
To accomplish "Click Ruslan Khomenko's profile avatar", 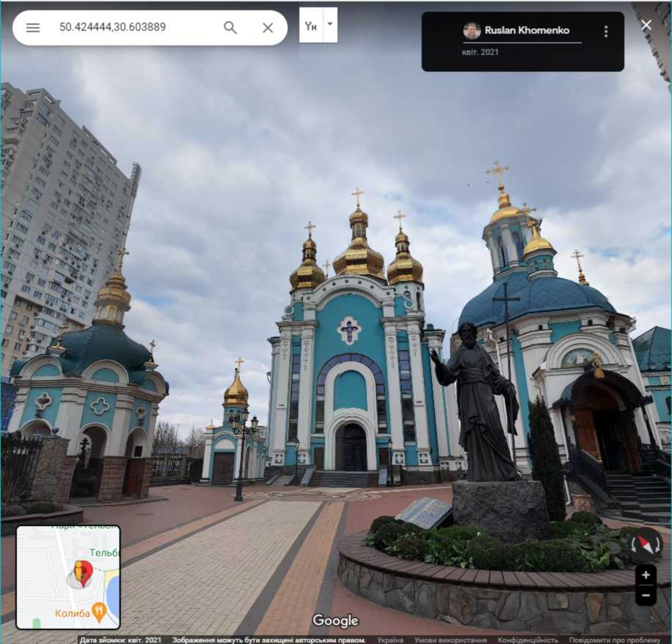I will pos(472,31).
